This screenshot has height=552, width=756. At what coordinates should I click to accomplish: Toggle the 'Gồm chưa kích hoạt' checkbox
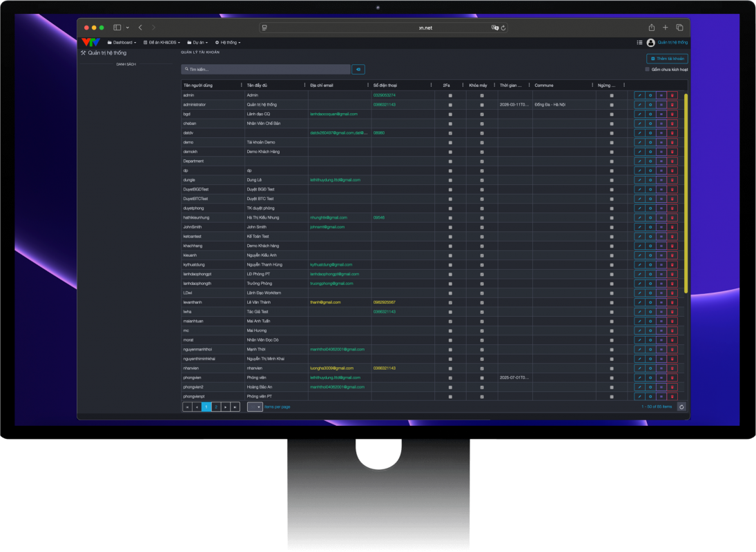point(647,70)
